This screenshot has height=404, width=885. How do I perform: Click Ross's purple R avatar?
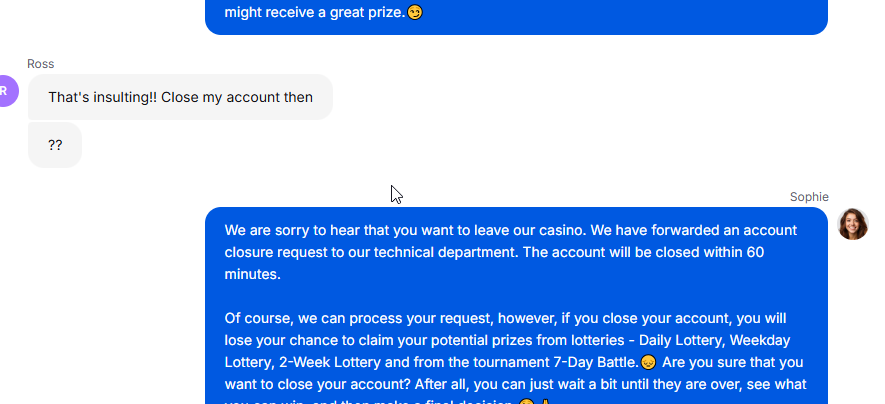pos(7,91)
